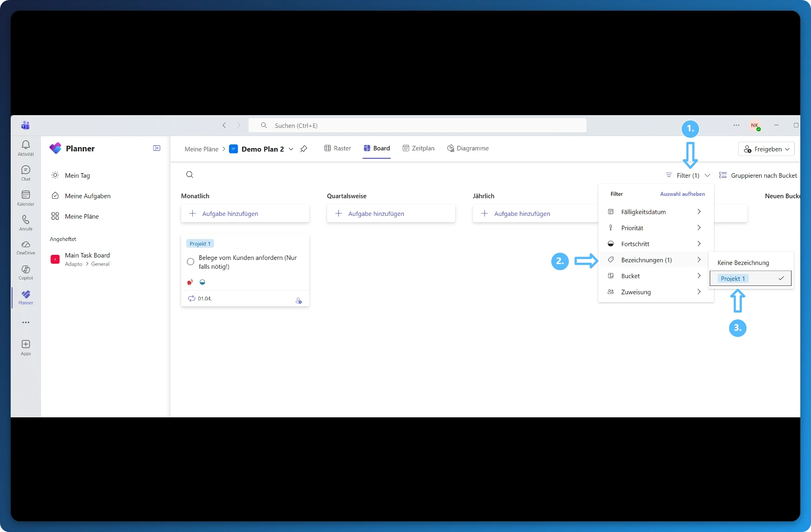Click the board search magnifier icon

coord(190,175)
